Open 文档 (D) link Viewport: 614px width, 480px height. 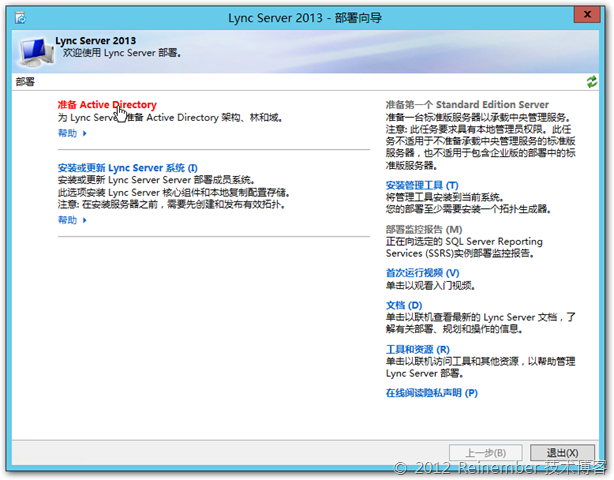pos(404,305)
